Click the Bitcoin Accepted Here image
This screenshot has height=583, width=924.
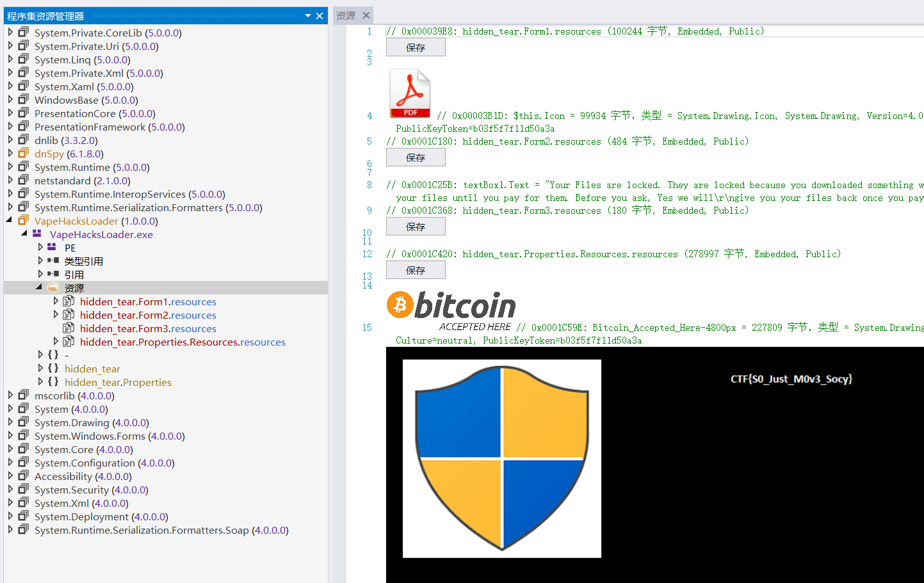click(x=451, y=312)
